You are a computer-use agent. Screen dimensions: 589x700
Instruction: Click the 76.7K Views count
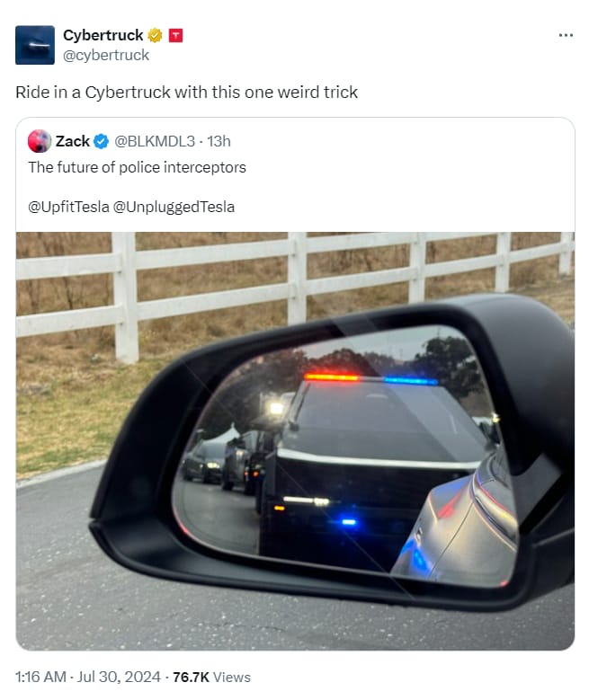click(x=211, y=677)
